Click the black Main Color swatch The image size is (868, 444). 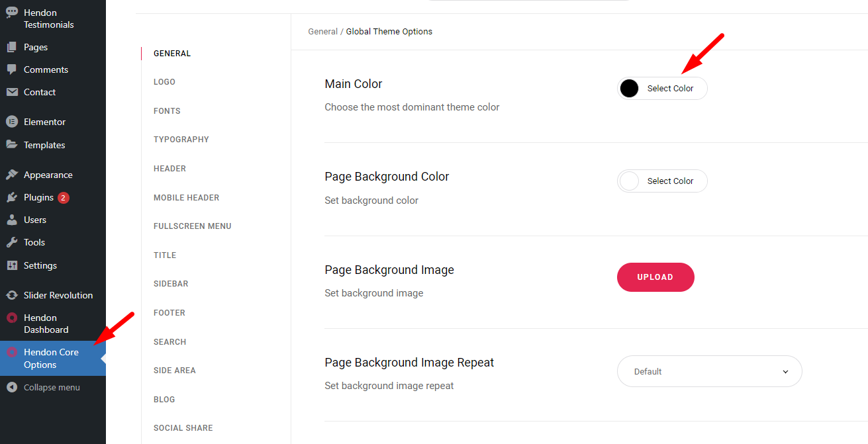pyautogui.click(x=630, y=89)
